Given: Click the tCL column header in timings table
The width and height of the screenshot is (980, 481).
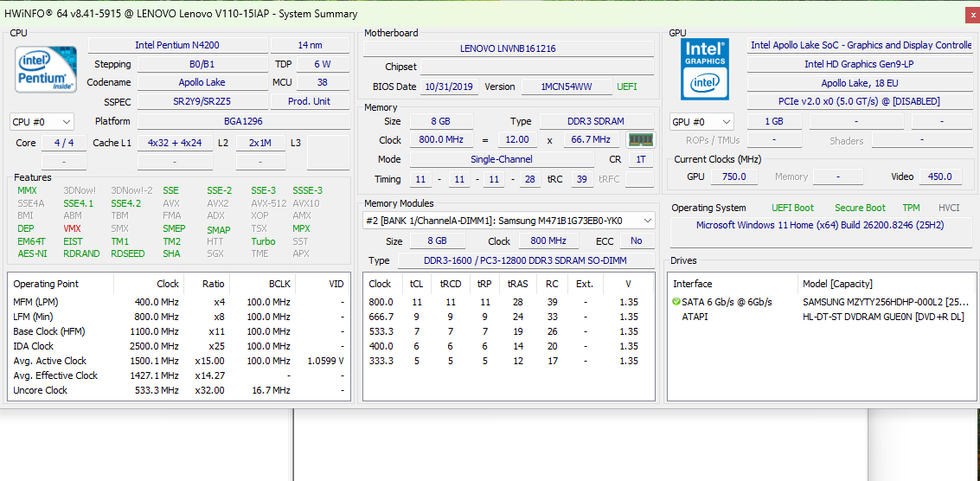Looking at the screenshot, I should pyautogui.click(x=416, y=284).
